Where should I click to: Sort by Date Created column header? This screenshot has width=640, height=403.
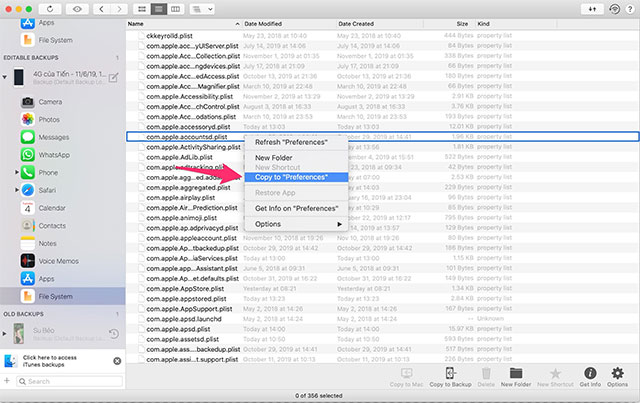pyautogui.click(x=380, y=24)
